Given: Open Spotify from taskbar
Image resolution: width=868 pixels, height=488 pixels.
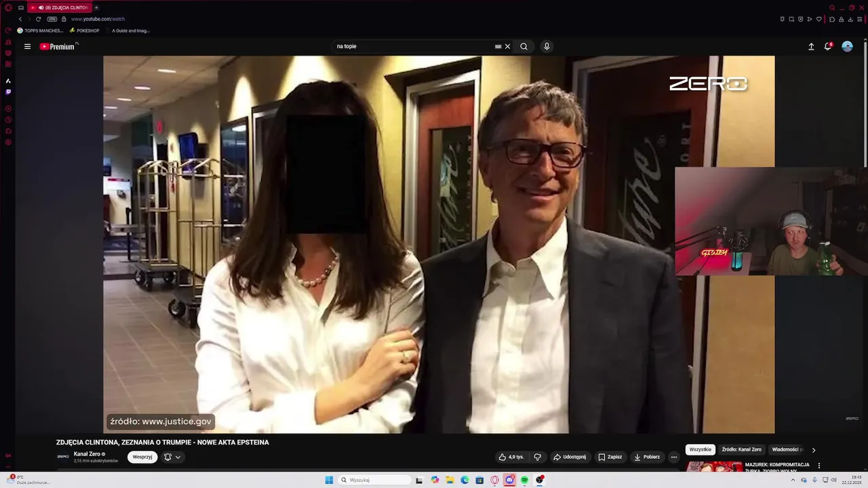Looking at the screenshot, I should pos(524,480).
